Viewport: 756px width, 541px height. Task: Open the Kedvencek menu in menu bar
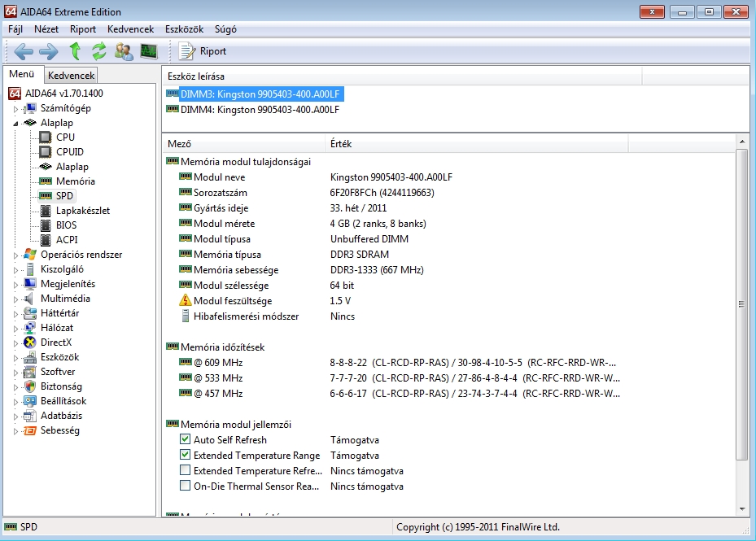pyautogui.click(x=131, y=29)
